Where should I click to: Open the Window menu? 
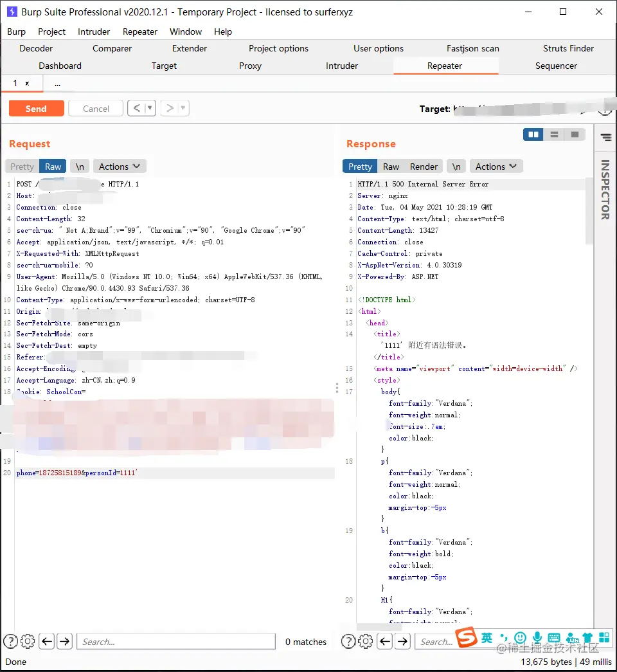[x=186, y=32]
